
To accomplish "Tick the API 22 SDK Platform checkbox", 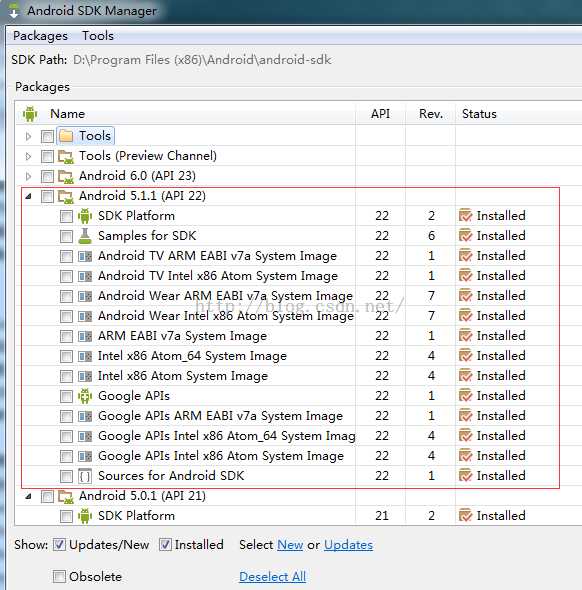I will point(67,216).
